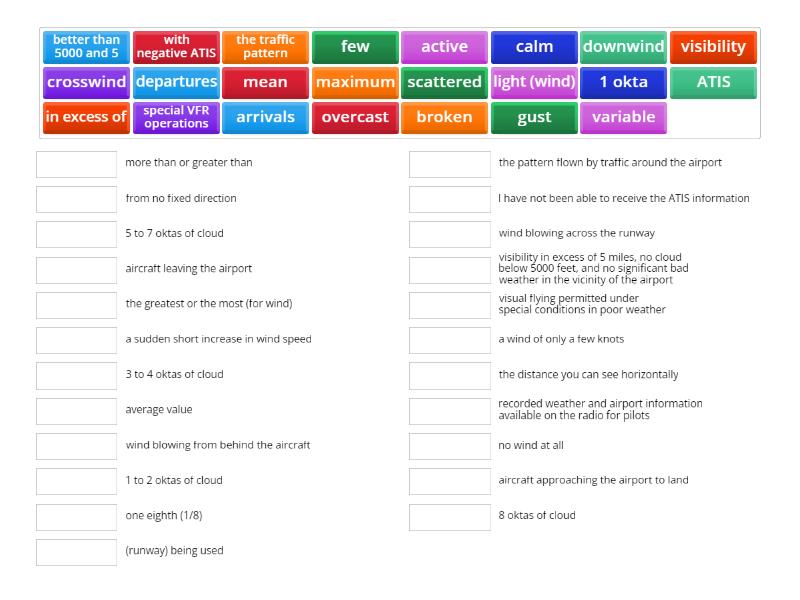This screenshot has height=600, width=800.
Task: Select the 'special VFR operations' tile
Action: 176,117
